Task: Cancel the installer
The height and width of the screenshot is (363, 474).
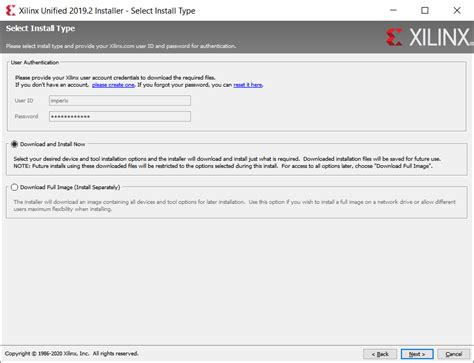Action: point(454,354)
